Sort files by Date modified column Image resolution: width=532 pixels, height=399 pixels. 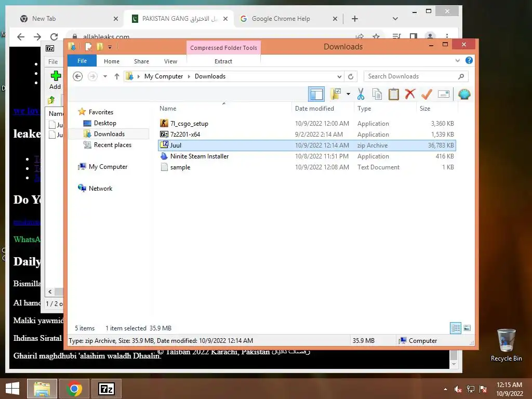322,108
